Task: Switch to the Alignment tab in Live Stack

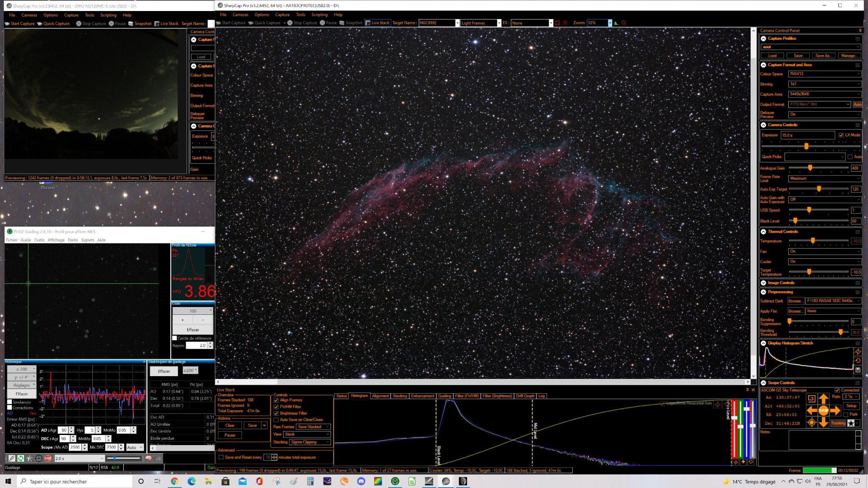Action: (x=380, y=396)
